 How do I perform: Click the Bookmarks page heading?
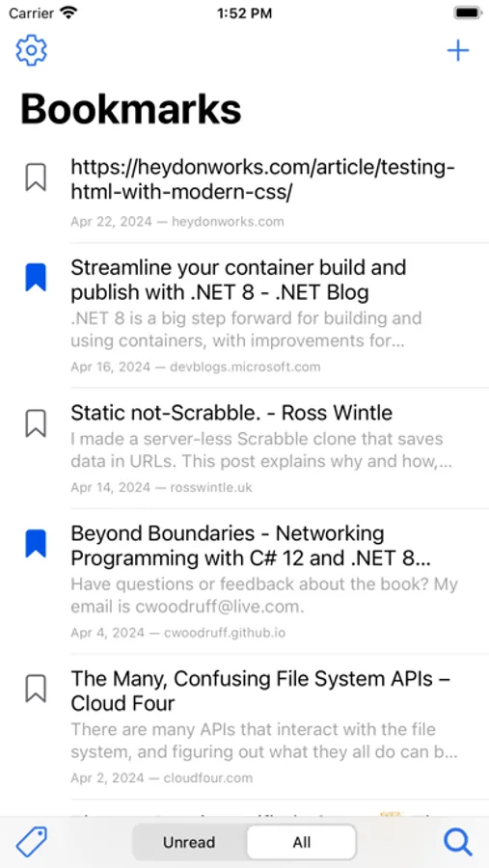click(131, 108)
